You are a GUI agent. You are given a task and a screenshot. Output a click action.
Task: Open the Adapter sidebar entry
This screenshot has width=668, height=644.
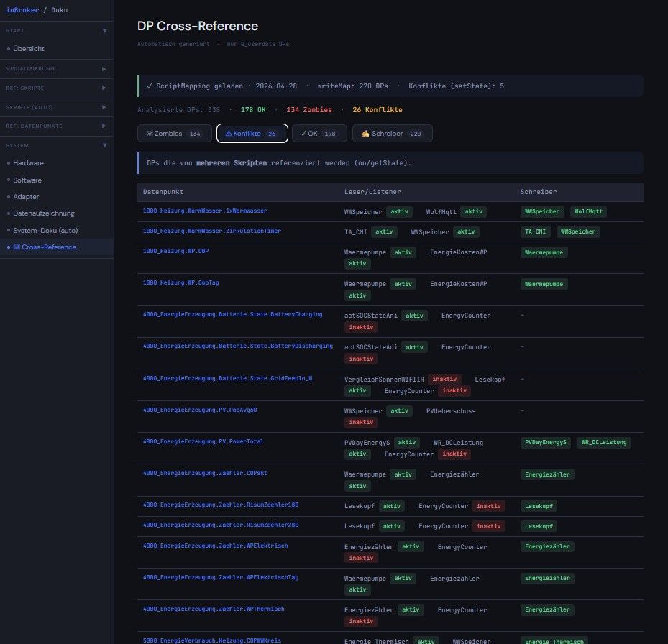click(x=26, y=197)
